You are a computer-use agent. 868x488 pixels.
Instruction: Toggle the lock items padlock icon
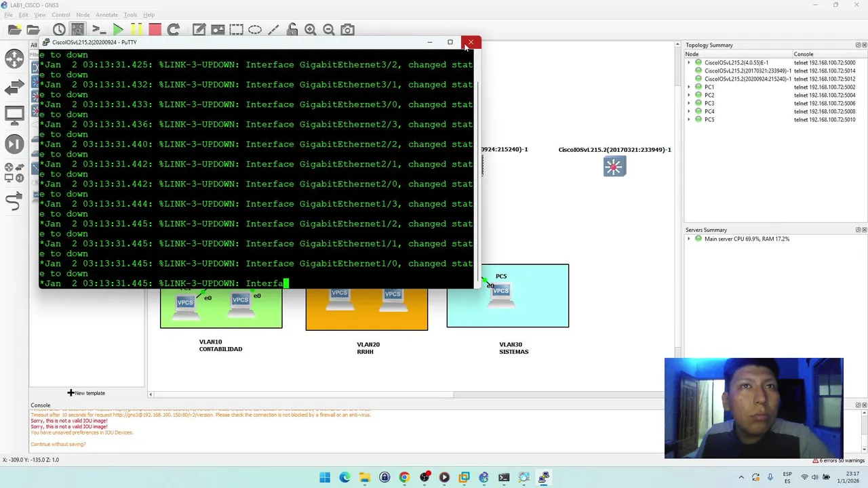pos(292,30)
